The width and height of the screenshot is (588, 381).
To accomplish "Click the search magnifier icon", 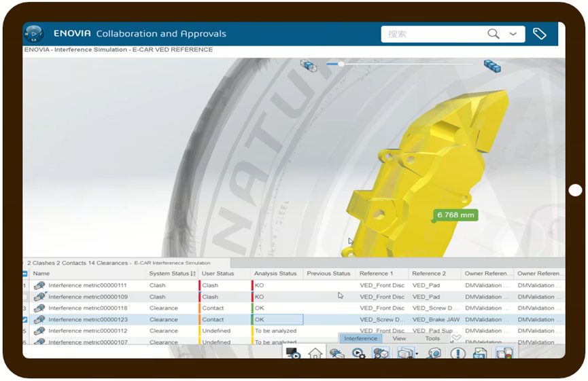I will click(x=493, y=34).
